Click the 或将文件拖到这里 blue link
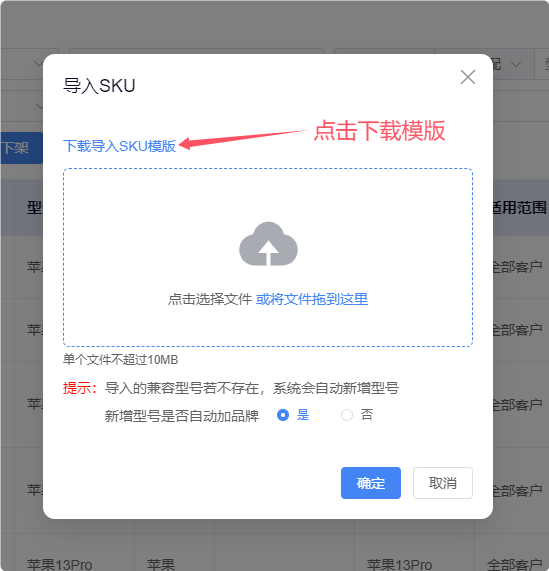The width and height of the screenshot is (549, 571). (x=312, y=299)
